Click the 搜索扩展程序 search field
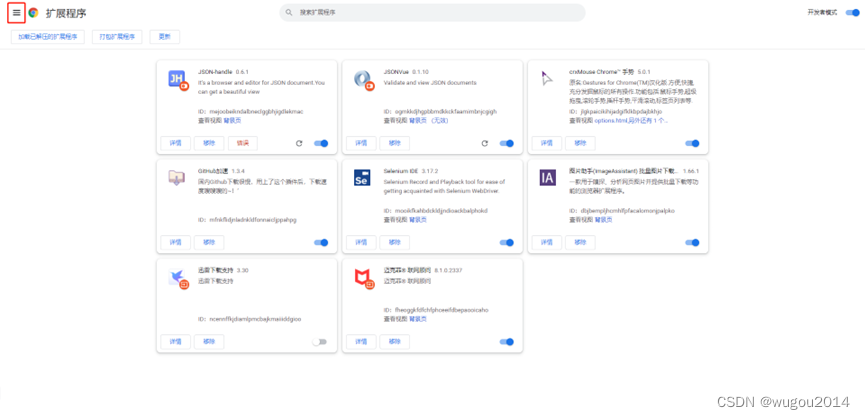Viewport: 865px width, 419px height. point(432,12)
